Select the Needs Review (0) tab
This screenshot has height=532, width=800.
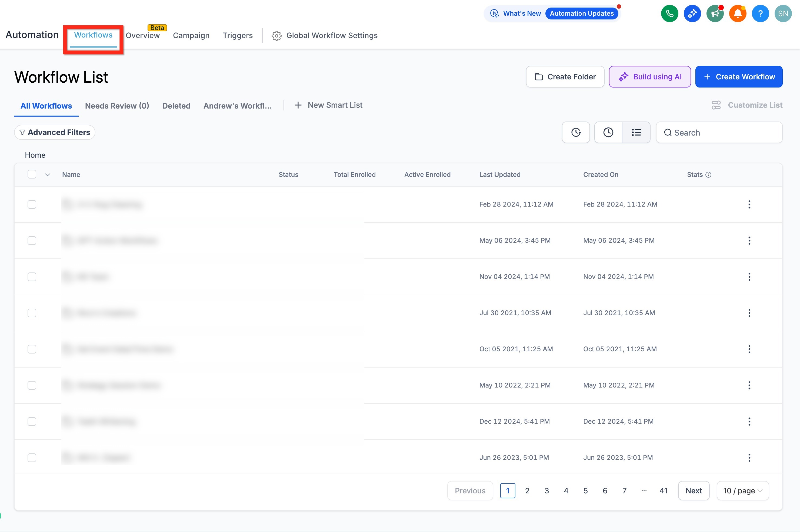(x=117, y=106)
